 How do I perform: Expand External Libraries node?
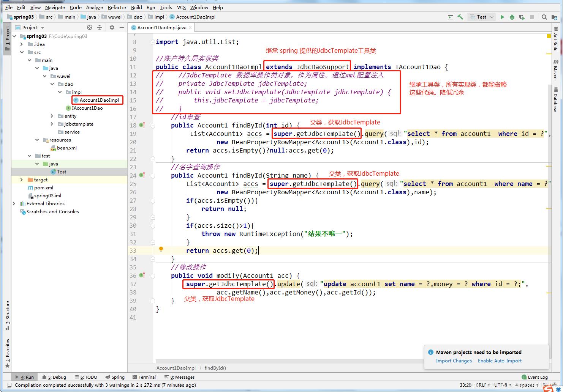(x=14, y=204)
